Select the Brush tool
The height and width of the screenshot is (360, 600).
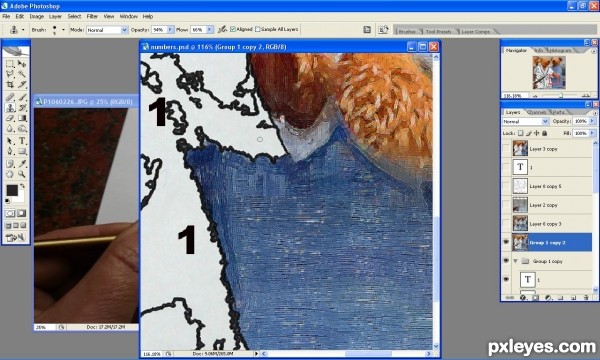tap(22, 98)
